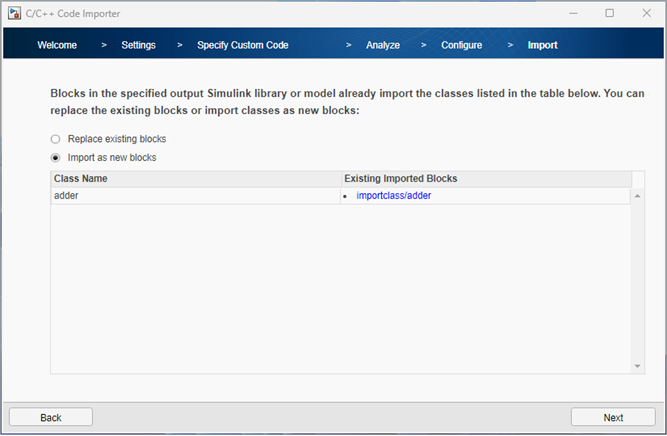
Task: Click the table scrollbar up arrow
Action: point(637,196)
